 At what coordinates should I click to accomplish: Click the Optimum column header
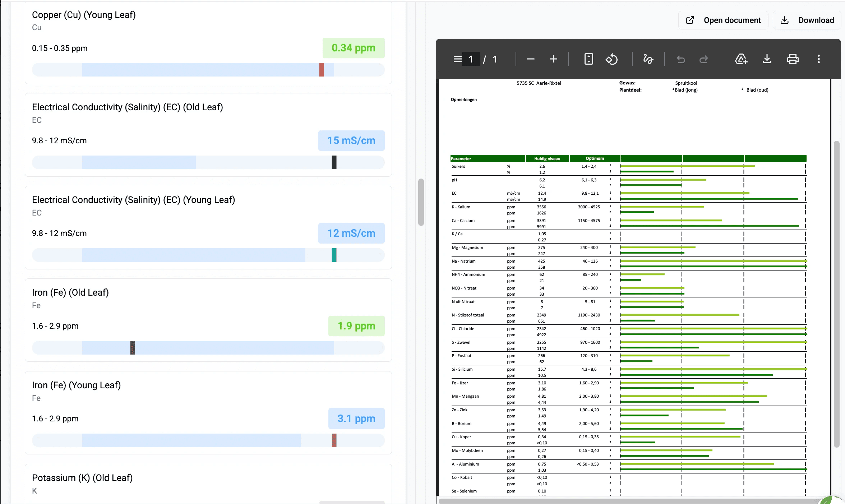(x=595, y=158)
